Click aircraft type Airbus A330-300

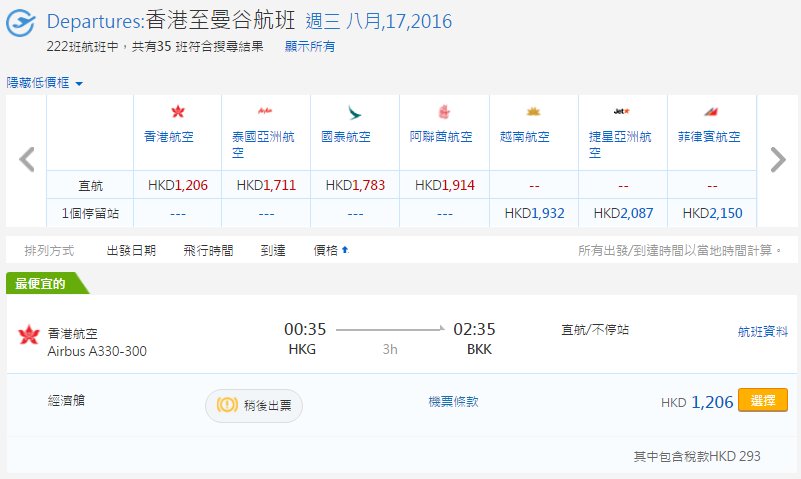coord(97,351)
